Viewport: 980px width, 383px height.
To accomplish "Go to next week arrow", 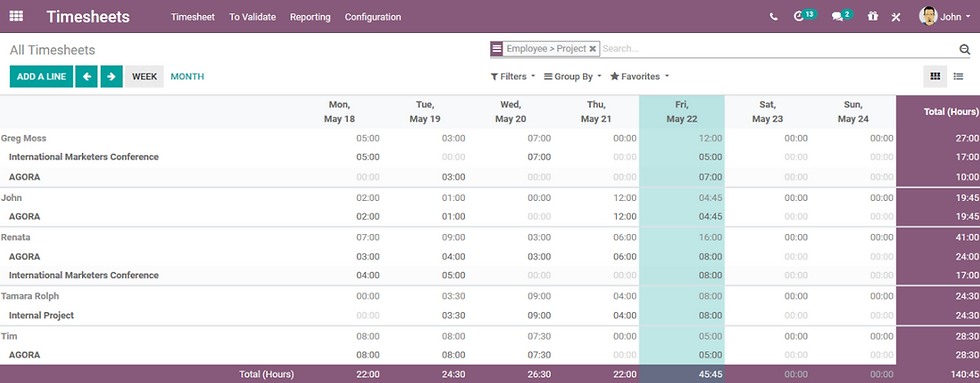I will pyautogui.click(x=111, y=76).
